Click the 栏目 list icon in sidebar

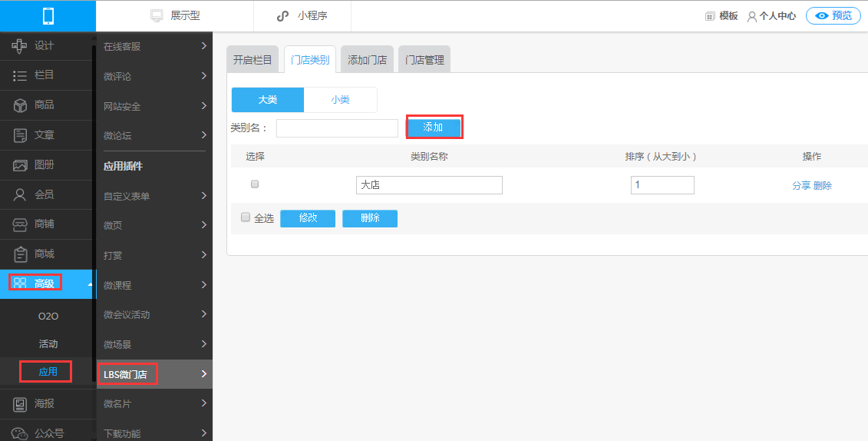pos(20,76)
